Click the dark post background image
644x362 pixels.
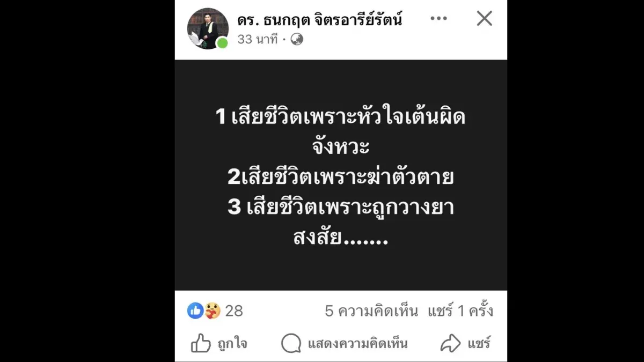[341, 175]
